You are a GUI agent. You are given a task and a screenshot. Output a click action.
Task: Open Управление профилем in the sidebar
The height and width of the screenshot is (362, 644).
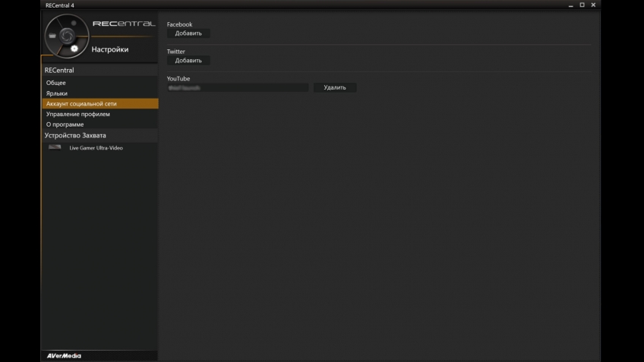click(x=78, y=114)
